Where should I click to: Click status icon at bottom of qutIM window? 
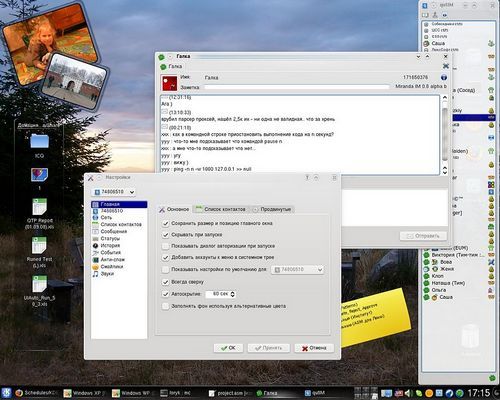492,378
